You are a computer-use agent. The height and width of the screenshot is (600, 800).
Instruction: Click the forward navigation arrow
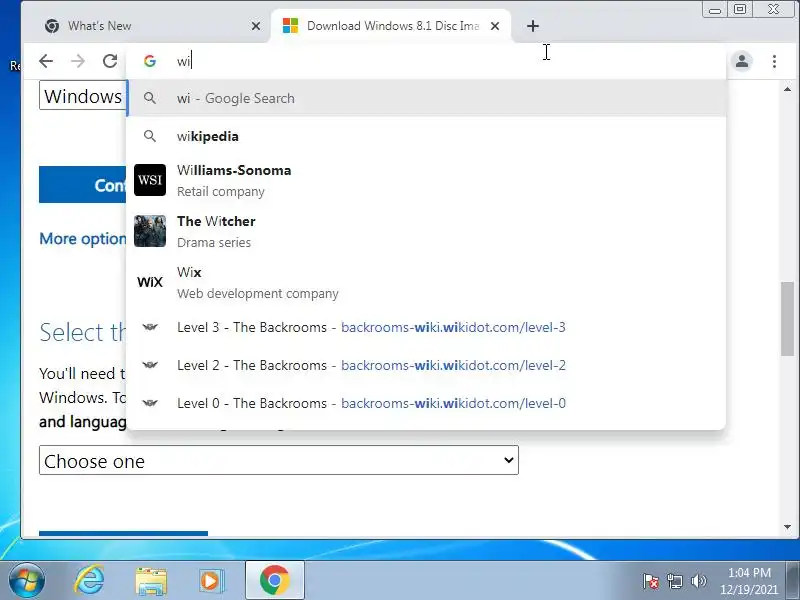(x=78, y=61)
